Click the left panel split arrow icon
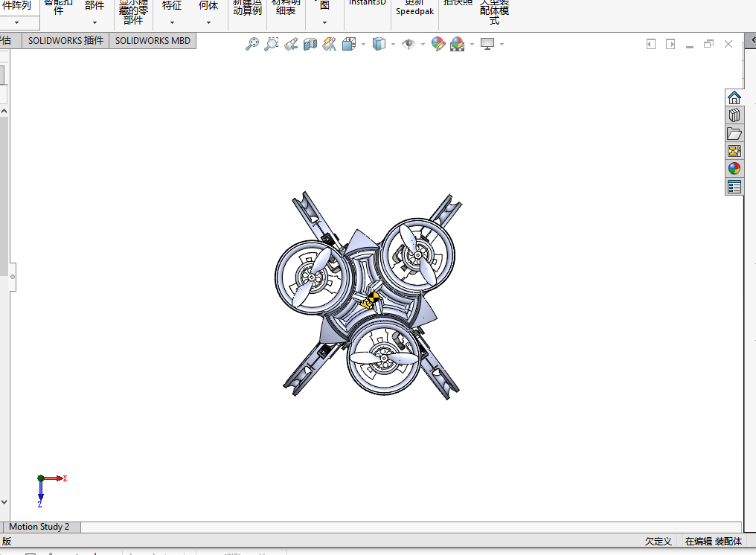Image resolution: width=756 pixels, height=555 pixels. click(651, 44)
